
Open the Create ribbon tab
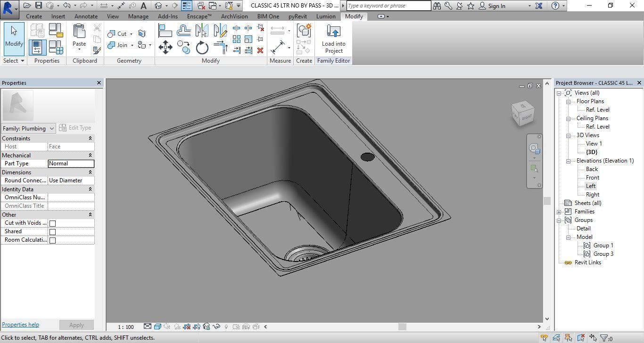34,16
